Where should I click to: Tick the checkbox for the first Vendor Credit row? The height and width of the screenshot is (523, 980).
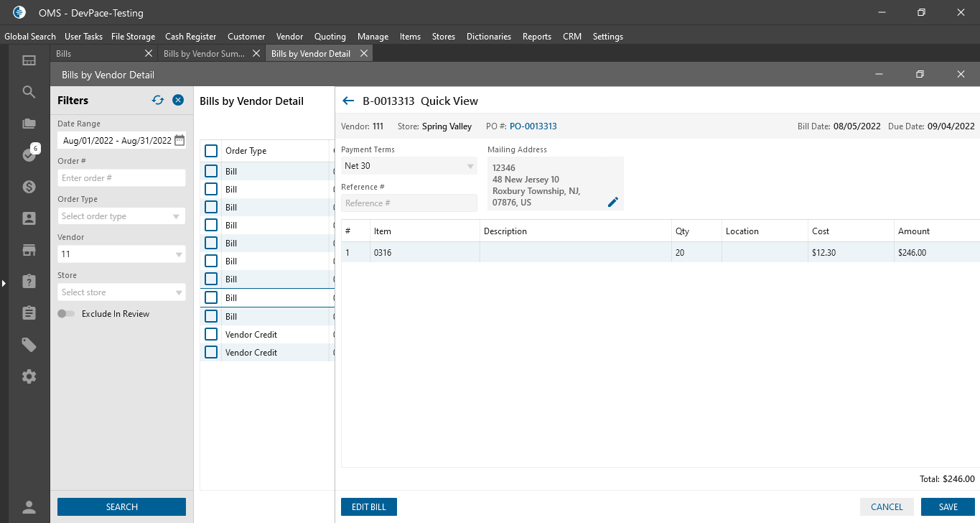[x=211, y=334]
